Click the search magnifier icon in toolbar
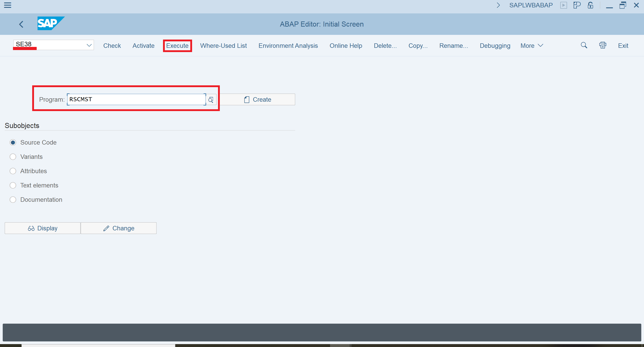The image size is (644, 347). click(x=584, y=45)
